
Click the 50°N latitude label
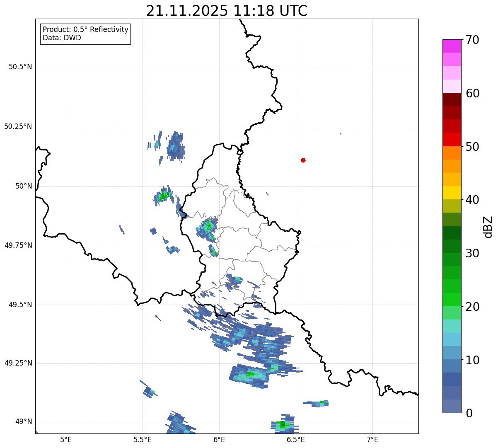pyautogui.click(x=24, y=186)
